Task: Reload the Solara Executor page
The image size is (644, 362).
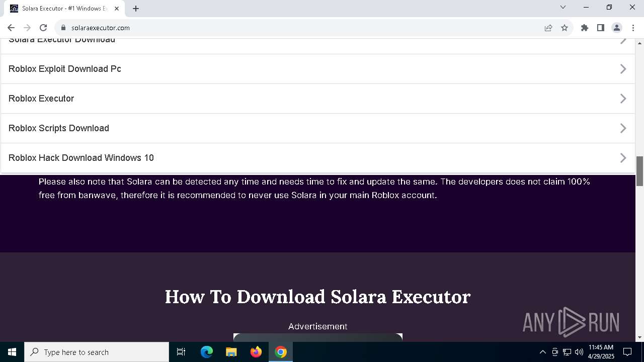Action: 43,28
